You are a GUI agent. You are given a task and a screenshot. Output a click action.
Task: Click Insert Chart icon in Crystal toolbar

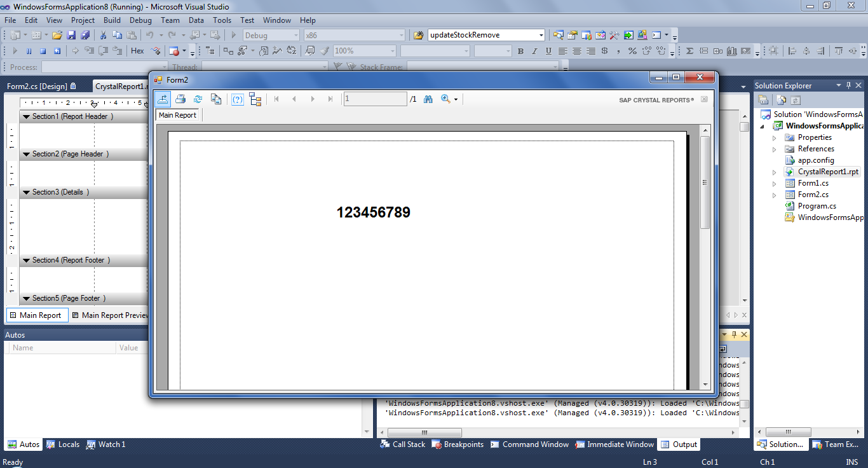coord(732,51)
